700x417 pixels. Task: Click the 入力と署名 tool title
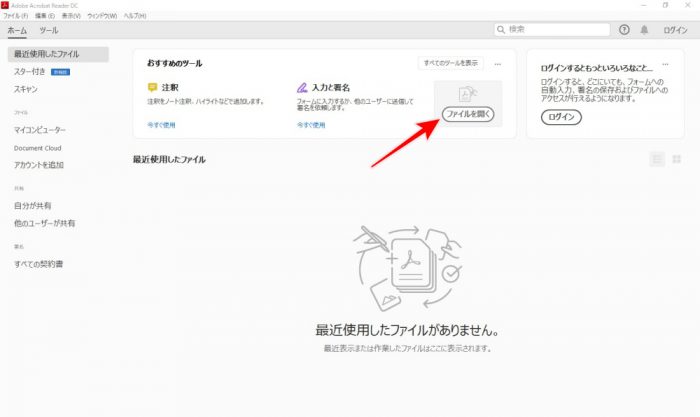330,88
